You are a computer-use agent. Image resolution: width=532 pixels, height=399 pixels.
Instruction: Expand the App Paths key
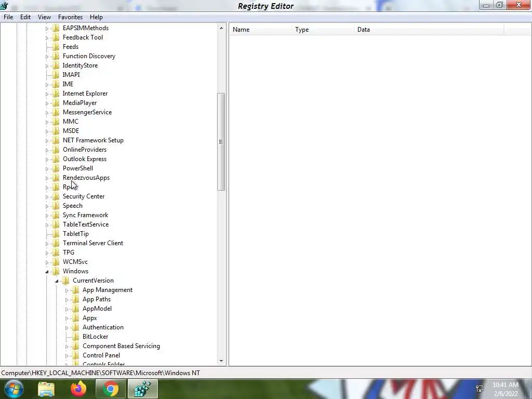coord(66,300)
